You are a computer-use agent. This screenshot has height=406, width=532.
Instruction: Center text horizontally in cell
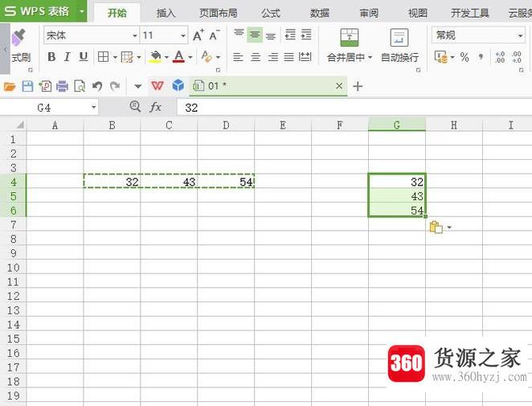(x=256, y=57)
